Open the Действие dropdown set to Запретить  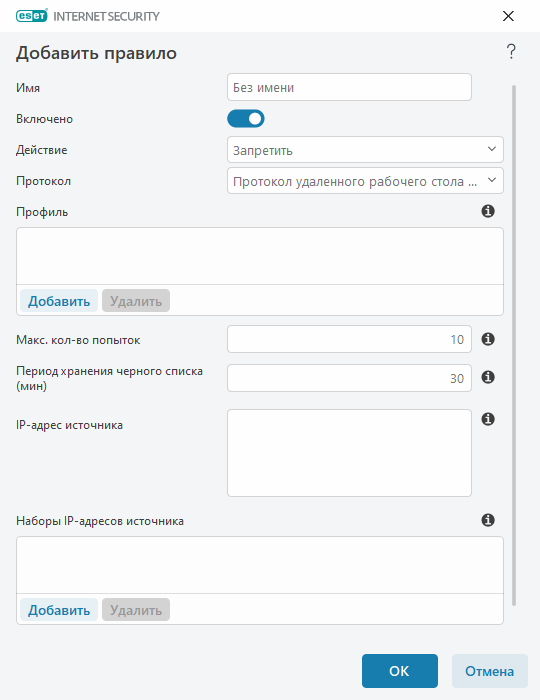click(365, 150)
